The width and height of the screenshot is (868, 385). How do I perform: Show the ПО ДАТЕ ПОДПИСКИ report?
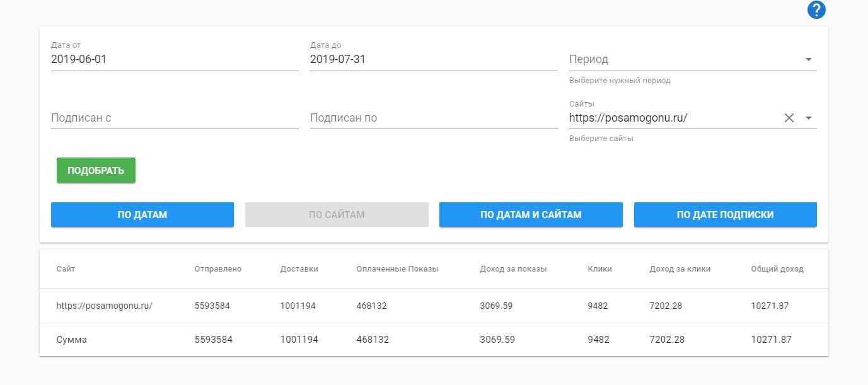pyautogui.click(x=725, y=215)
